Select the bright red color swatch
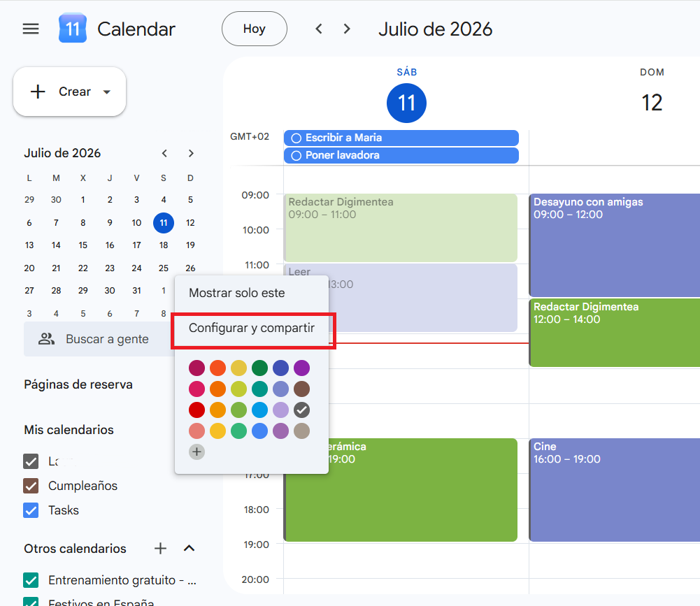This screenshot has width=700, height=606. (197, 410)
